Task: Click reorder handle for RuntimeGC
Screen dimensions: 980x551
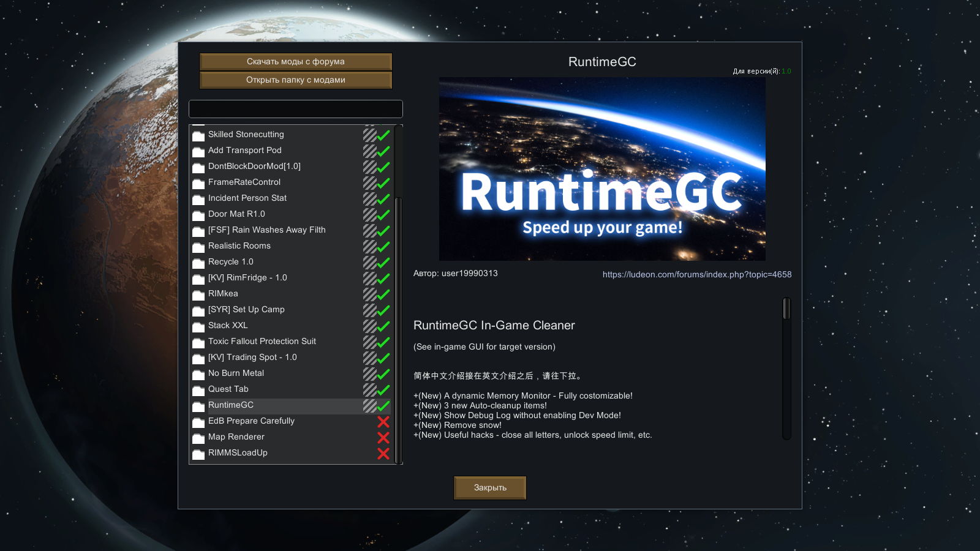Action: pos(369,405)
